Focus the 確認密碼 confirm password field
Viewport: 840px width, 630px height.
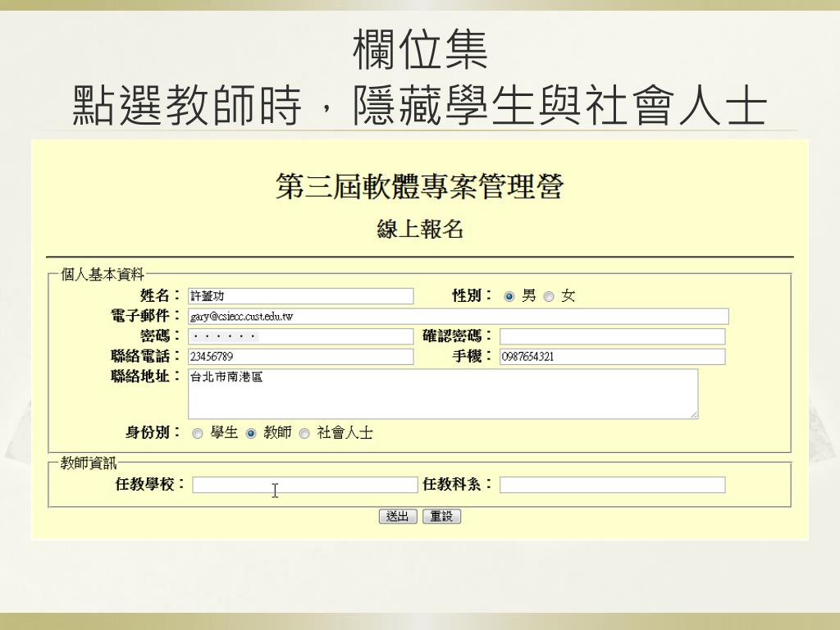tap(612, 336)
